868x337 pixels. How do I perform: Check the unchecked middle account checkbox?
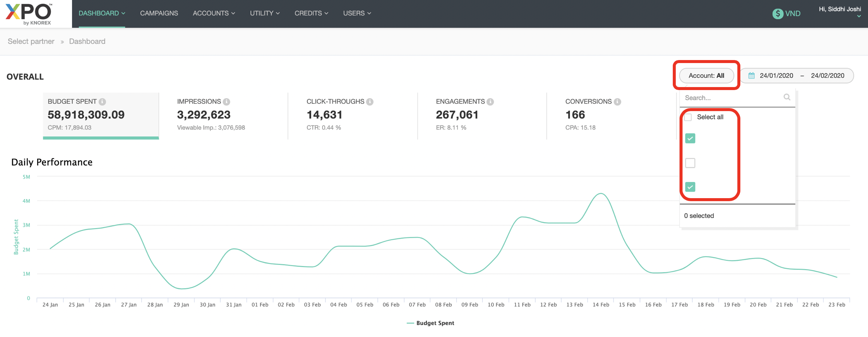coord(690,163)
